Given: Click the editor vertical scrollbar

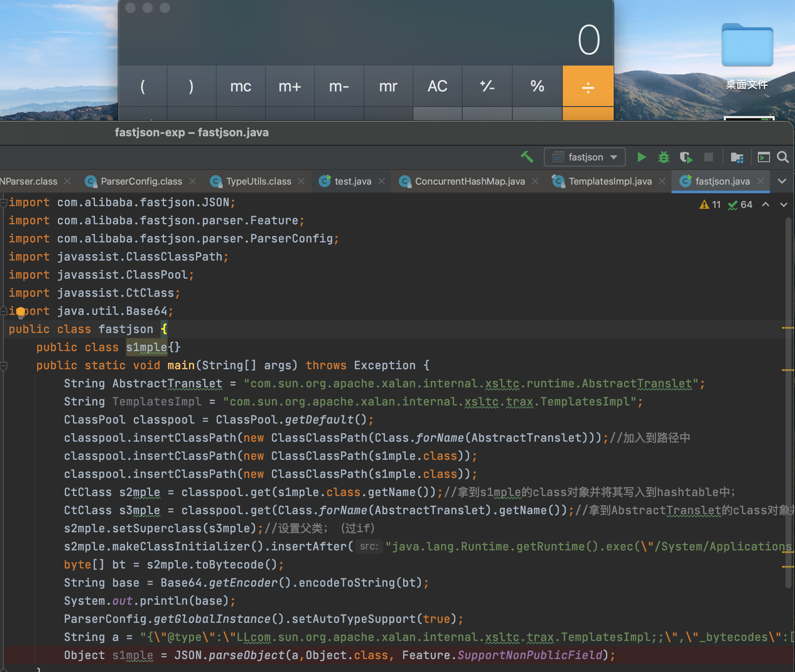Looking at the screenshot, I should pyautogui.click(x=789, y=403).
